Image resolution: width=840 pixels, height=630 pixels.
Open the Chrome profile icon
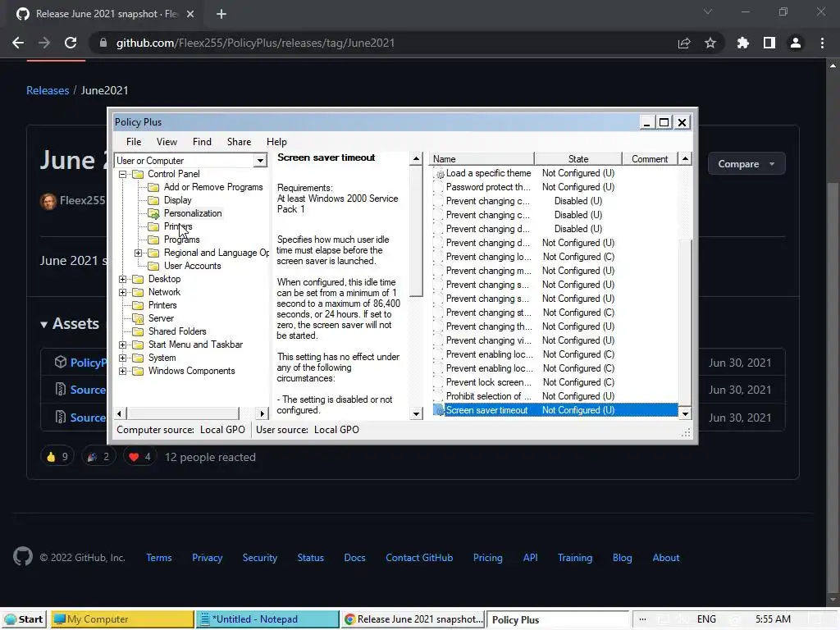coord(796,43)
